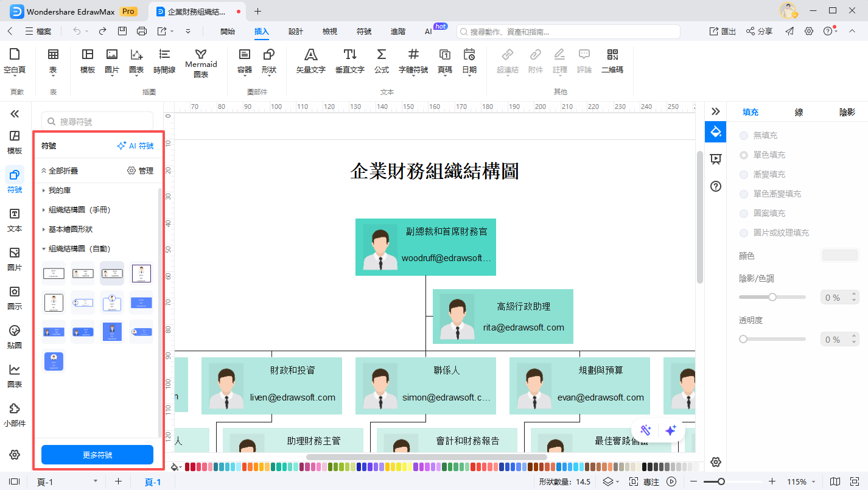868x490 pixels.
Task: Click 全部折疊 to collapse all libraries
Action: pyautogui.click(x=63, y=170)
